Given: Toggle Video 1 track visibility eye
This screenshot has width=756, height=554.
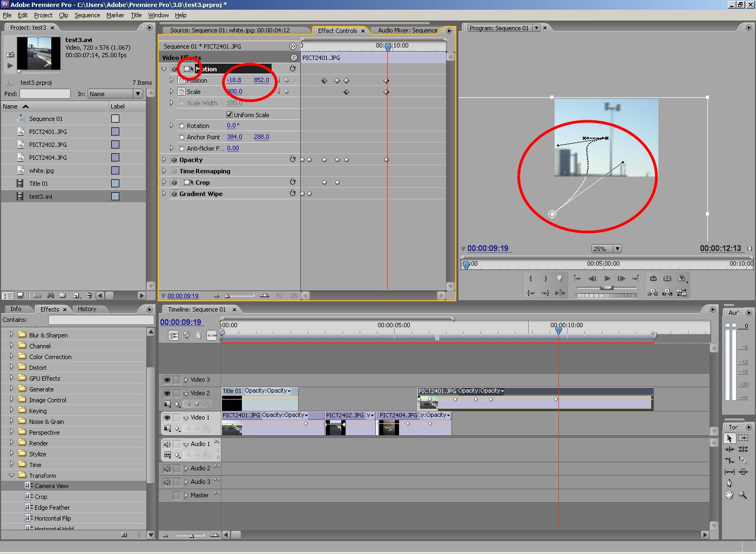Looking at the screenshot, I should (167, 418).
